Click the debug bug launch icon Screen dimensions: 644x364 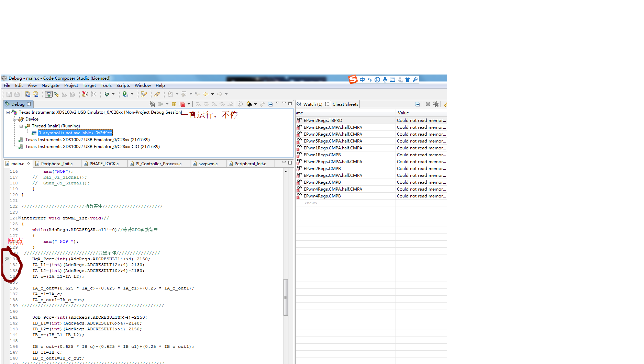(x=107, y=94)
